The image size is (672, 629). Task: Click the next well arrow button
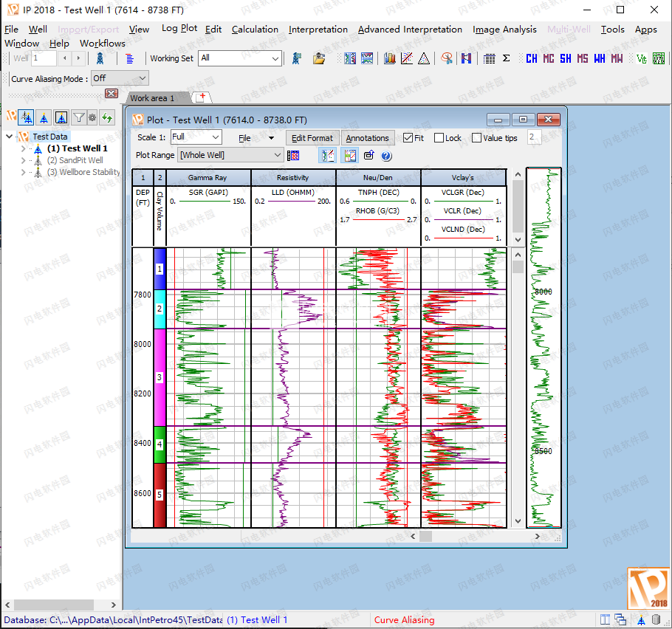pos(78,58)
